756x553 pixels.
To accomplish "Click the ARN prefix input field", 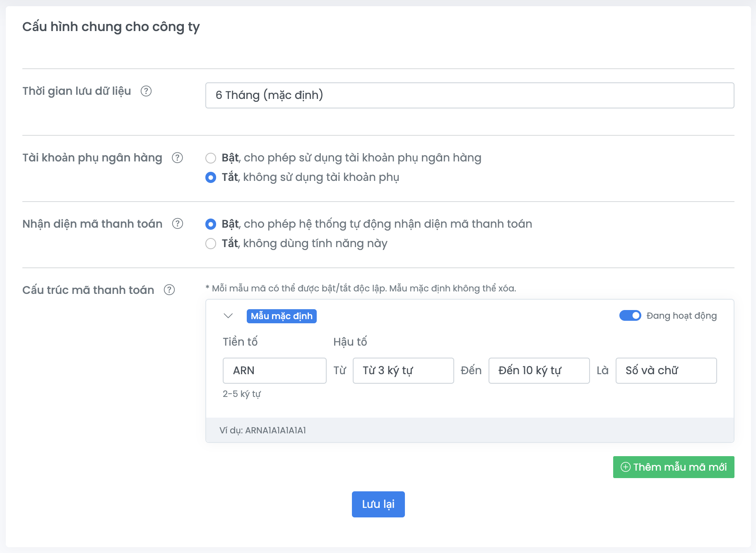I will 274,370.
